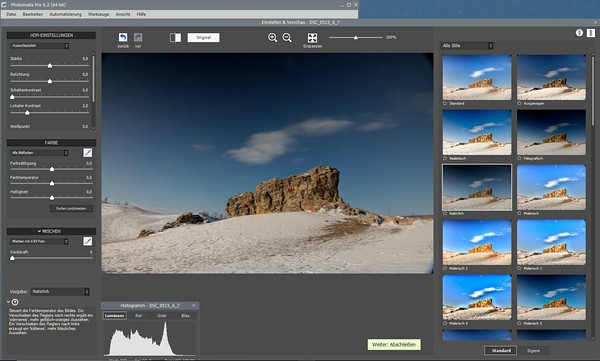This screenshot has width=600, height=361.
Task: Click the Stärke slider handle
Action: (50, 65)
